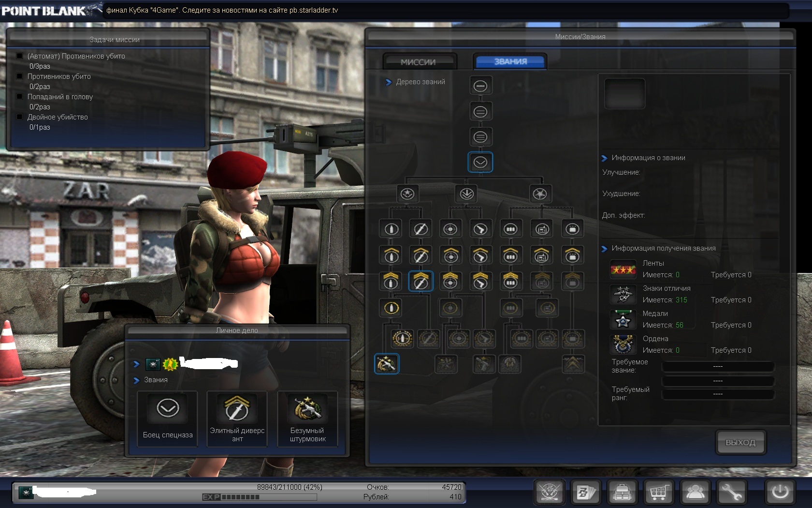Click the green badge beside player name

170,364
